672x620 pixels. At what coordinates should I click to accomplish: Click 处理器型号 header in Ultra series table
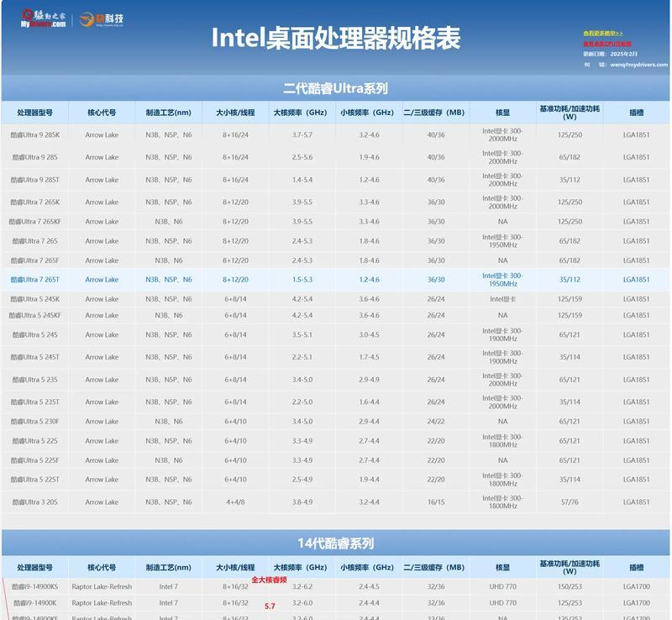point(34,113)
